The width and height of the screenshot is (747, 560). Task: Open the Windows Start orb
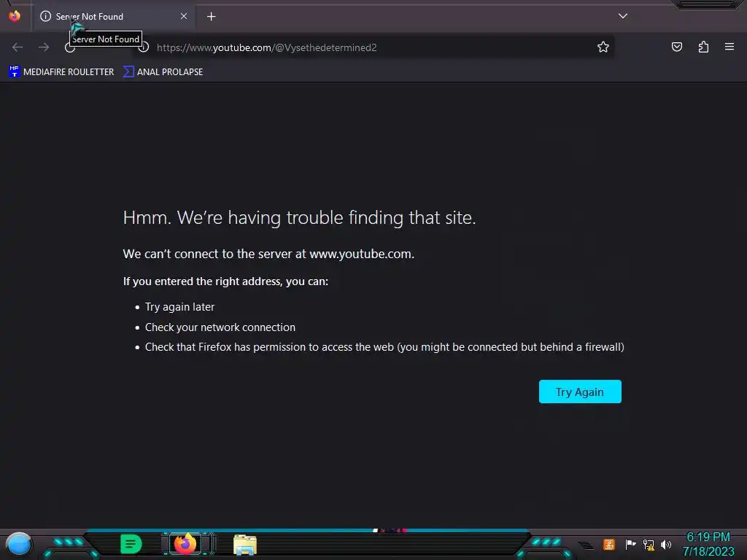(x=19, y=544)
